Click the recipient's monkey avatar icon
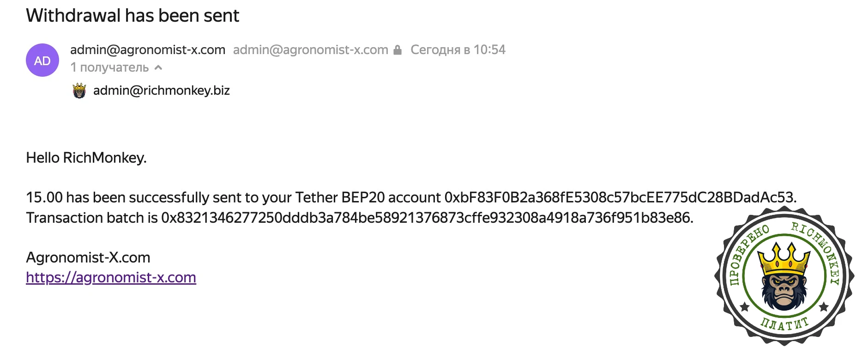This screenshot has height=354, width=868. [79, 91]
